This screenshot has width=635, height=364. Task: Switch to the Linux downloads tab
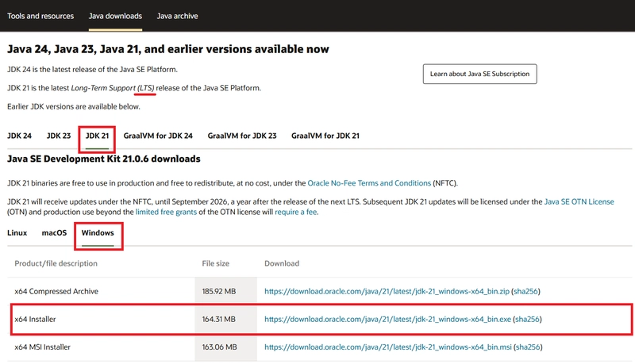[17, 233]
